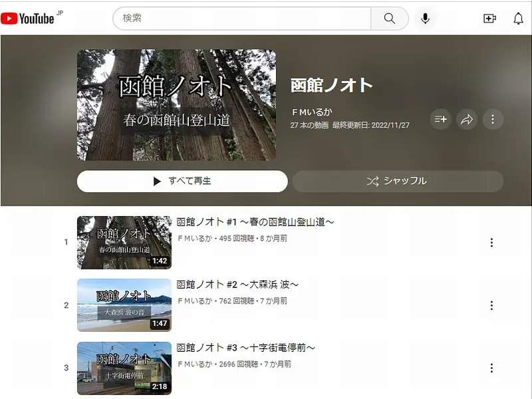Open more options for video #3
The height and width of the screenshot is (399, 532).
pyautogui.click(x=491, y=368)
